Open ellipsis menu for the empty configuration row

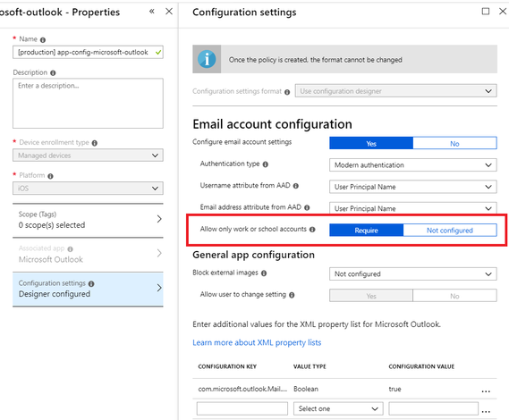pos(486,411)
